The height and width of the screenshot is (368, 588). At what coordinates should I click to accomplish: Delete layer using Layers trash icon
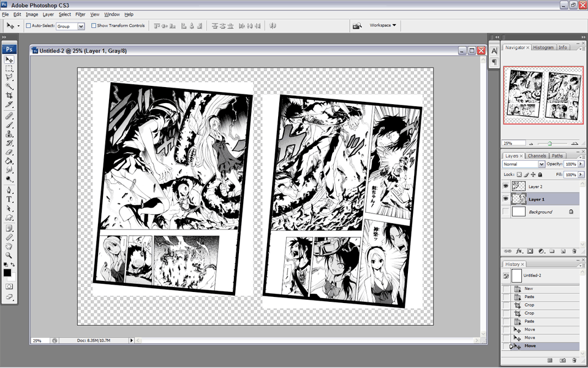pyautogui.click(x=574, y=251)
